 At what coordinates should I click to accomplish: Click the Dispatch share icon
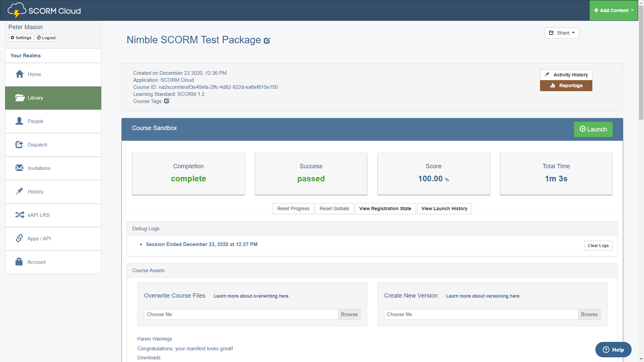[19, 144]
